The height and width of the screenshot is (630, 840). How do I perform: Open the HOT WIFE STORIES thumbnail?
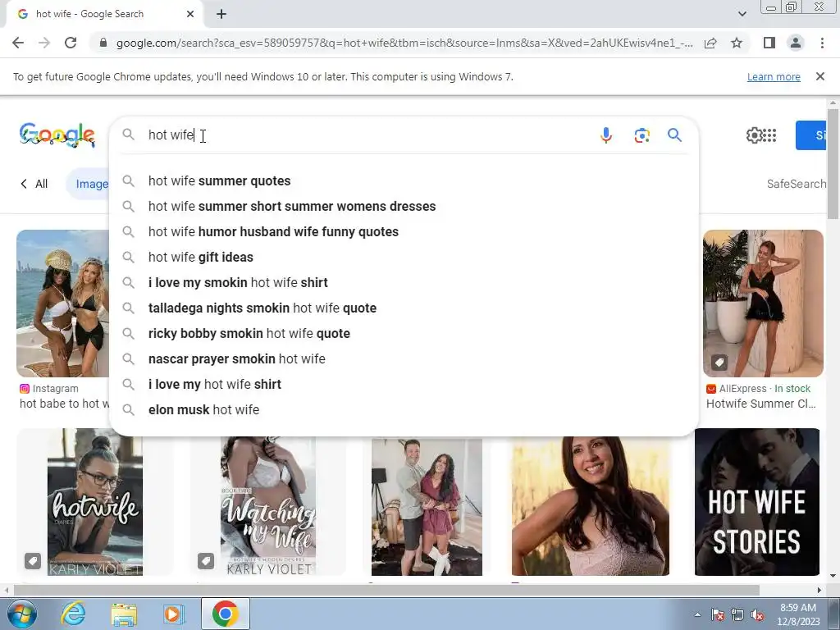[757, 502]
